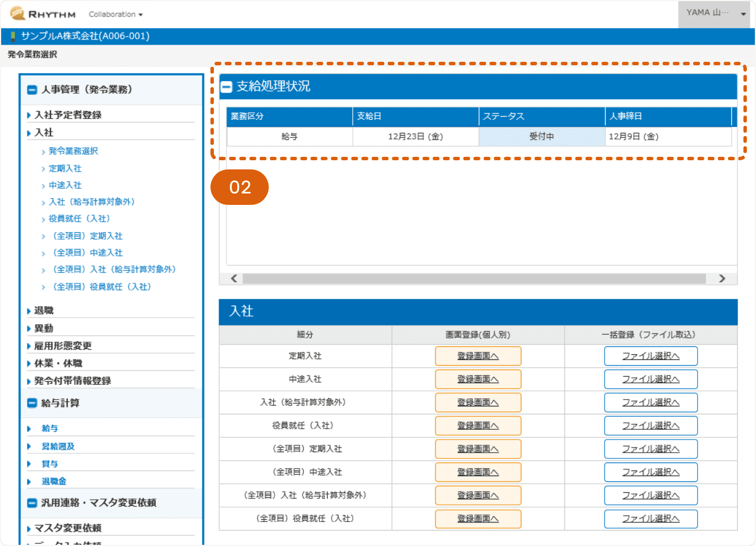Open （全項目）定期入社 in the sidebar
756x546 pixels.
click(86, 236)
